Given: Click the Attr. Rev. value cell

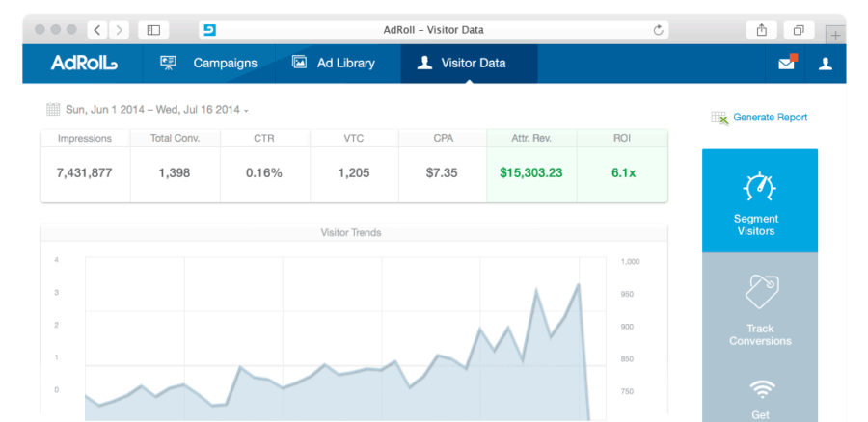Looking at the screenshot, I should click(x=531, y=173).
